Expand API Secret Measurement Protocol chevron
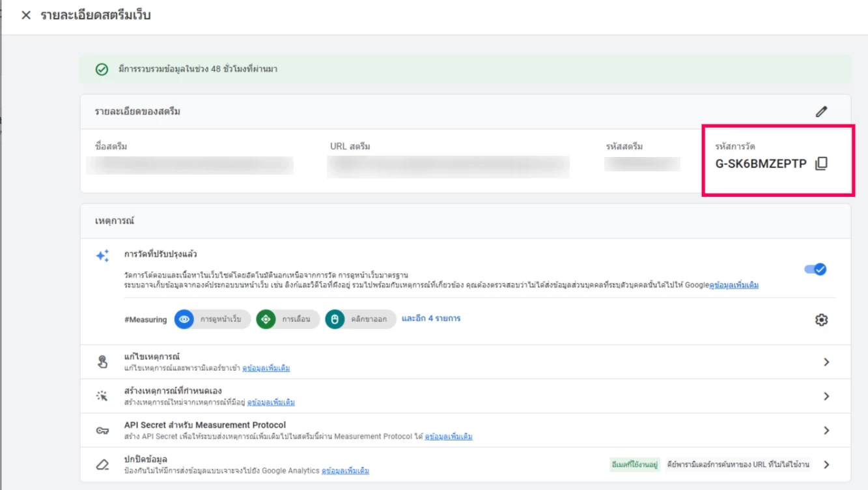The image size is (868, 490). coord(826,431)
